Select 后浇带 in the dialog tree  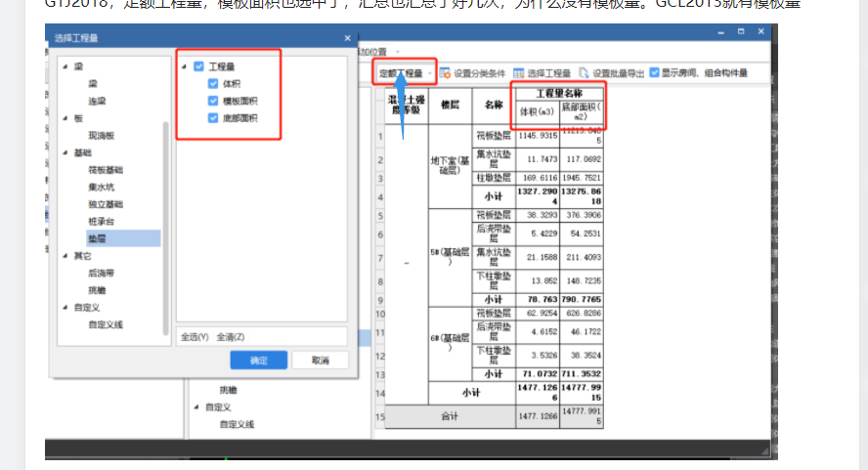click(102, 273)
